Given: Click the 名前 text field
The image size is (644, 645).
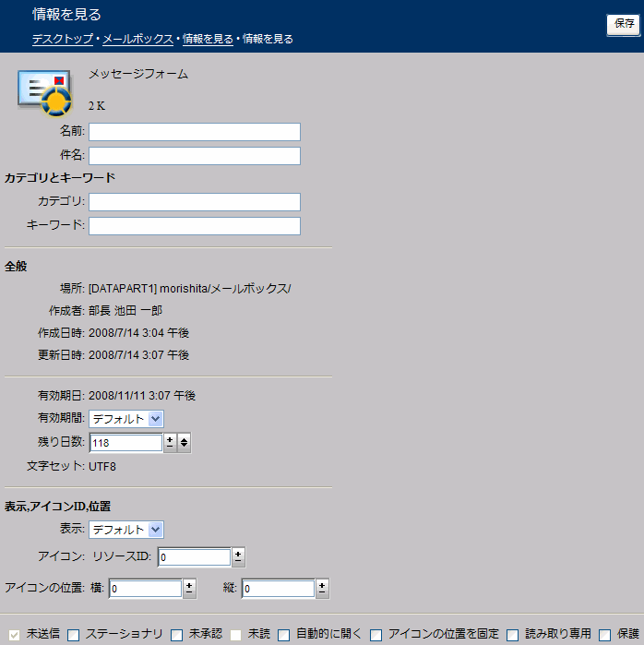Looking at the screenshot, I should point(195,132).
